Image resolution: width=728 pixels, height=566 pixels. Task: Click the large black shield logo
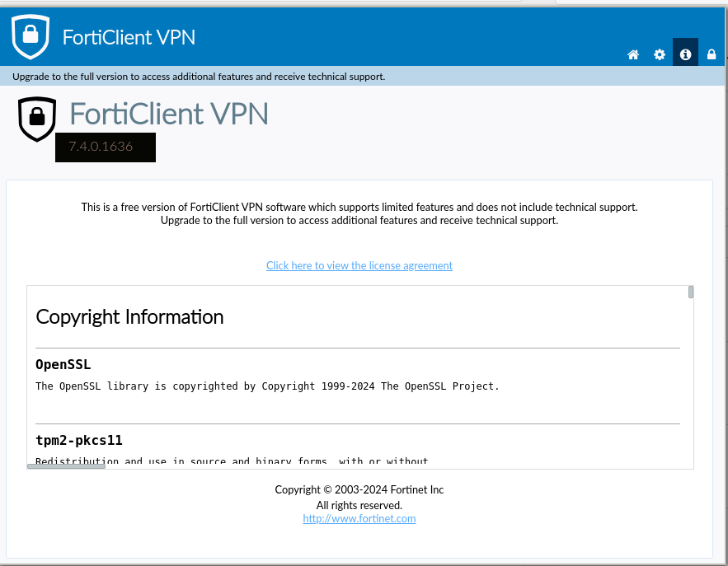coord(37,119)
